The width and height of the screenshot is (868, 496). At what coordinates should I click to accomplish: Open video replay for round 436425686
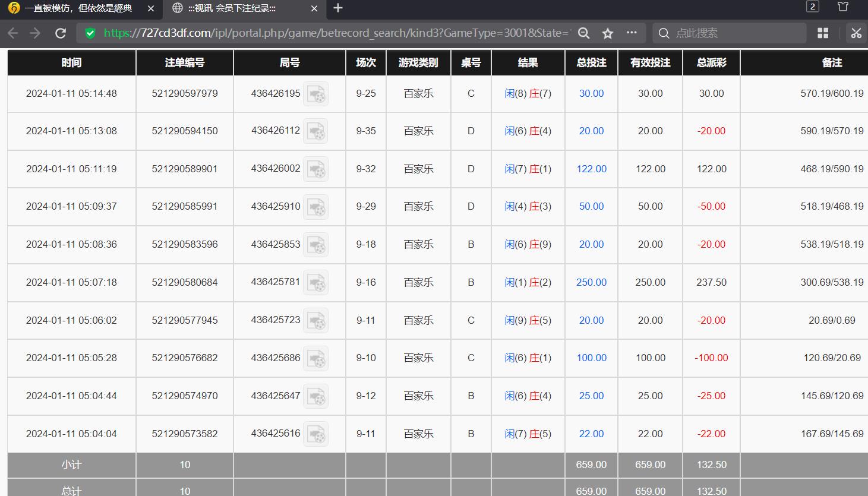[315, 358]
